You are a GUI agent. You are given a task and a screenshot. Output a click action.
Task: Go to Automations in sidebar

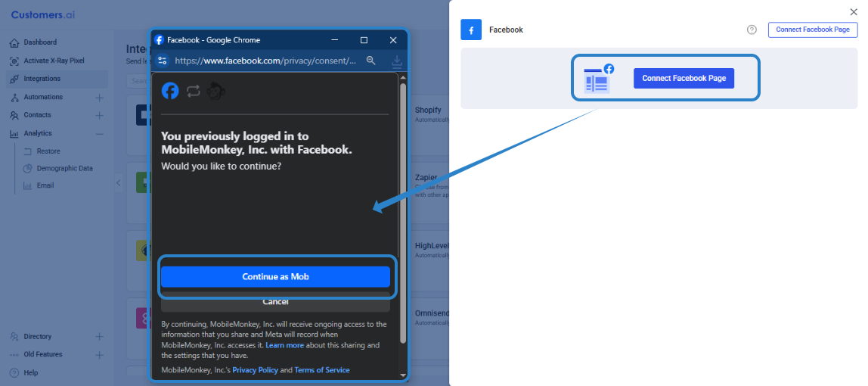(43, 97)
